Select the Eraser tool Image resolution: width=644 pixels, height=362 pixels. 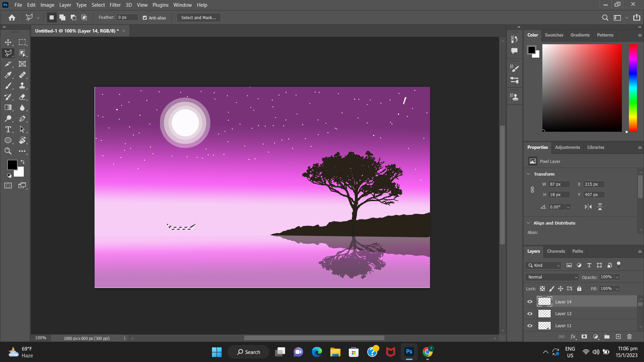pyautogui.click(x=22, y=97)
